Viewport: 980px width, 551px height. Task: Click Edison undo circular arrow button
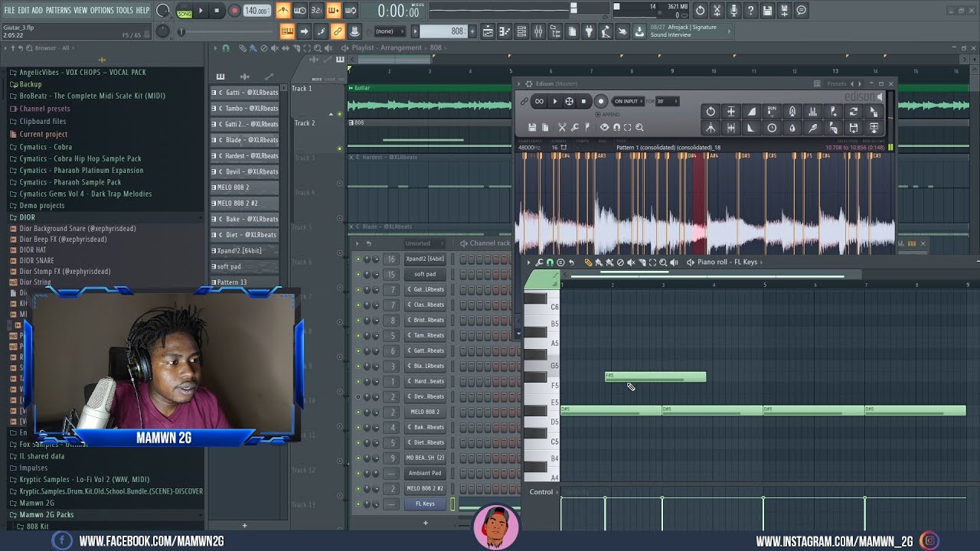710,112
